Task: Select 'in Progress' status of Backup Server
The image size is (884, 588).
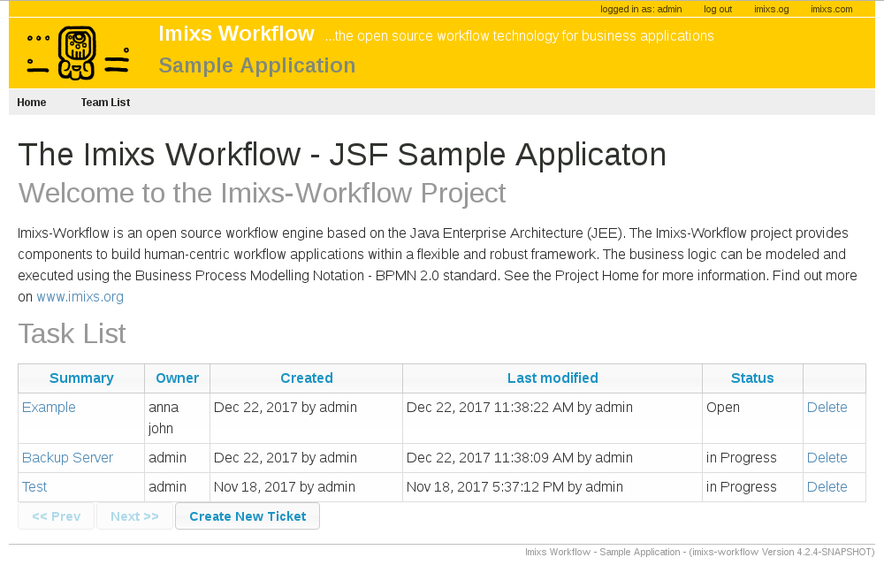Action: coord(752,458)
